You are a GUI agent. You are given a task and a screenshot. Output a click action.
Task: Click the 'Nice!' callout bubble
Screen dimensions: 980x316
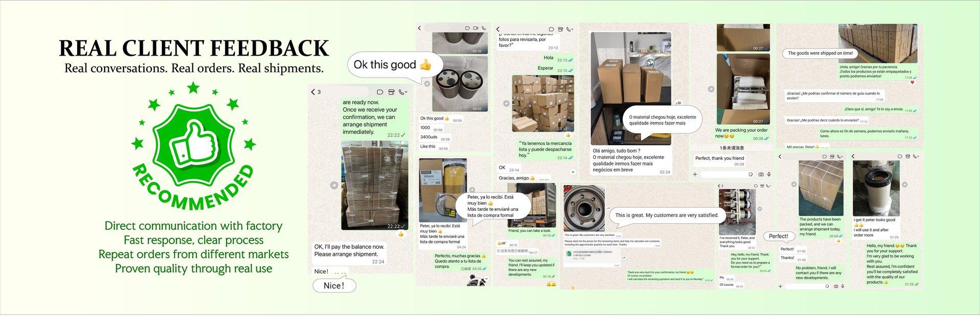coord(334,285)
